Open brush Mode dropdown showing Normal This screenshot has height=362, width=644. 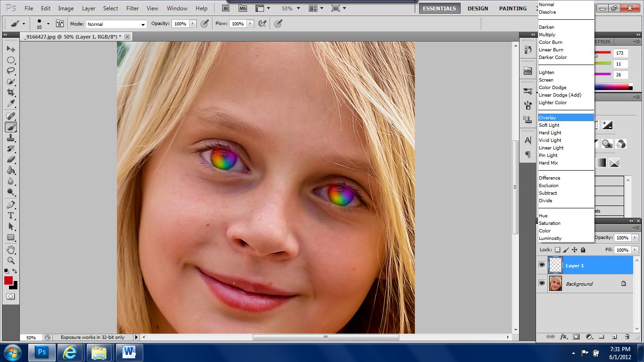116,24
